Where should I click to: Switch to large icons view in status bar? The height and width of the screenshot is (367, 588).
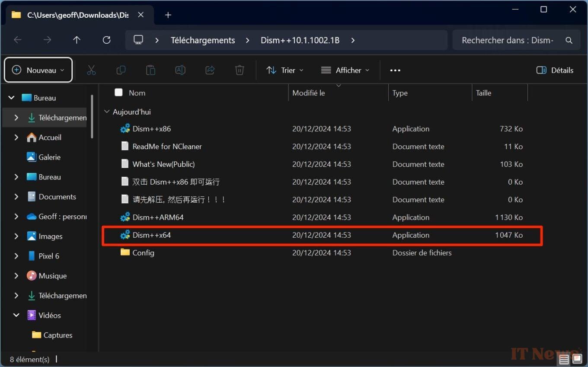point(577,359)
